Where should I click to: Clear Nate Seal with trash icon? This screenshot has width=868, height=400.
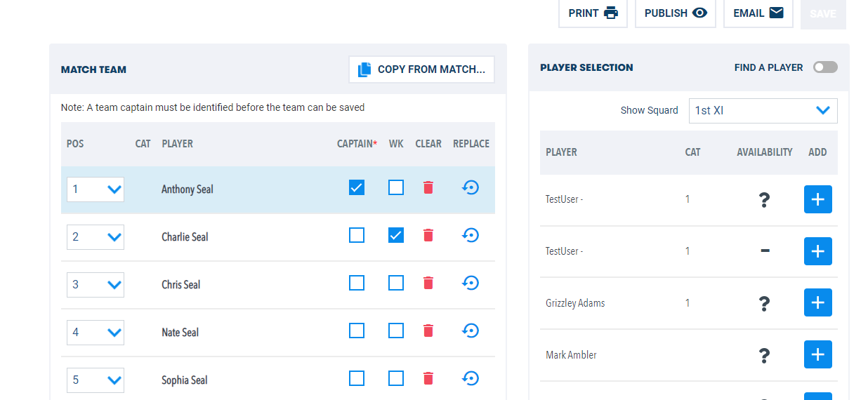428,331
